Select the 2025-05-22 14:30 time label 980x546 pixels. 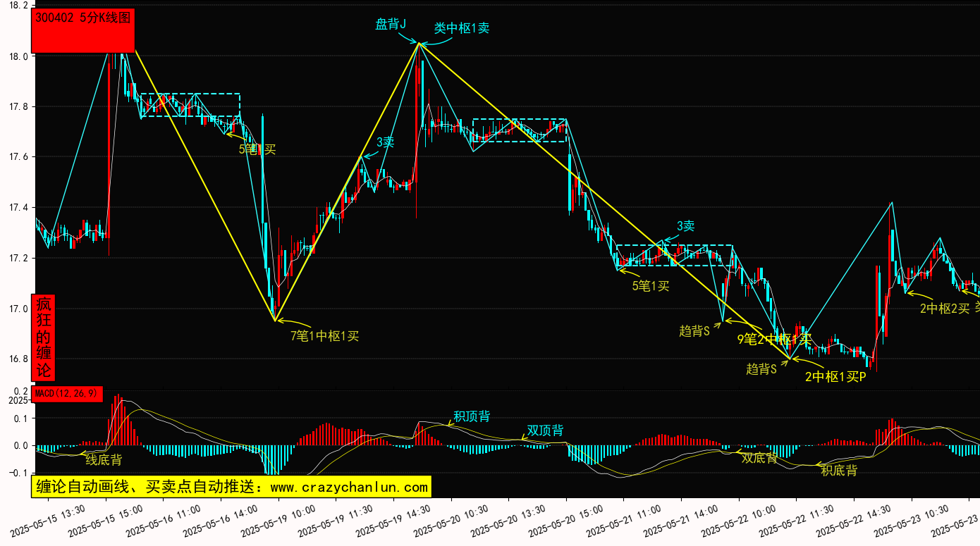pyautogui.click(x=854, y=520)
